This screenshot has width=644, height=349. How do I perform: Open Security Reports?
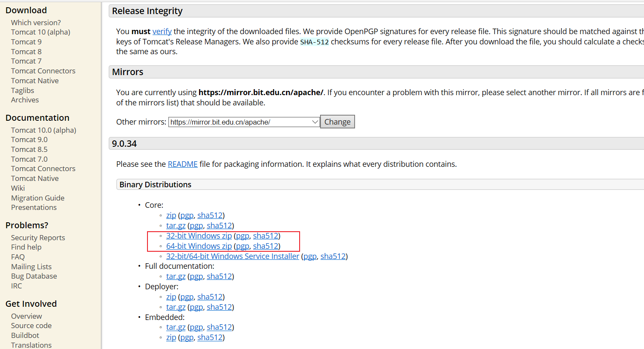[x=38, y=238]
